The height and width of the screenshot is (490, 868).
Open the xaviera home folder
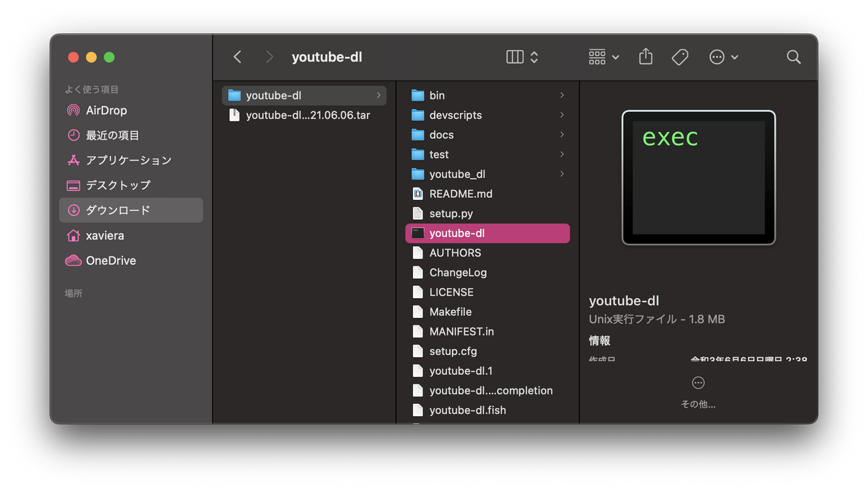coord(131,236)
